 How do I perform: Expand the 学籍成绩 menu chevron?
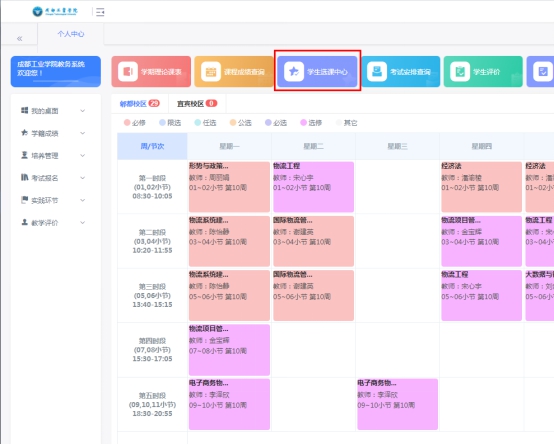pyautogui.click(x=82, y=133)
